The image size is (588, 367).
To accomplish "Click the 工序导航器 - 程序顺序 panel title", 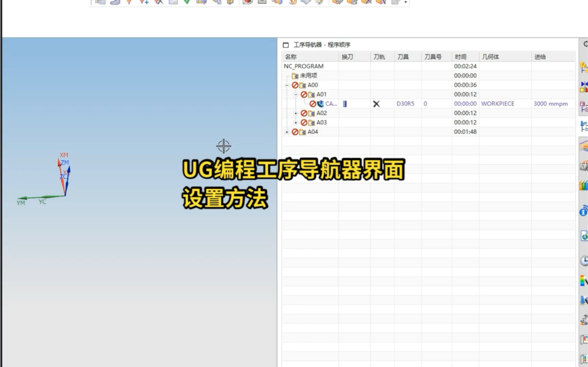I will [x=322, y=45].
